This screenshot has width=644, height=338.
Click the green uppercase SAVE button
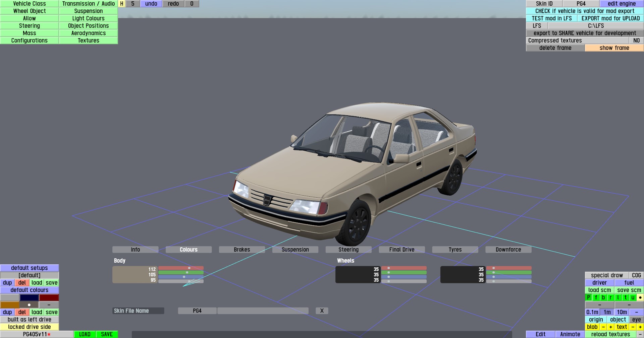(x=107, y=334)
